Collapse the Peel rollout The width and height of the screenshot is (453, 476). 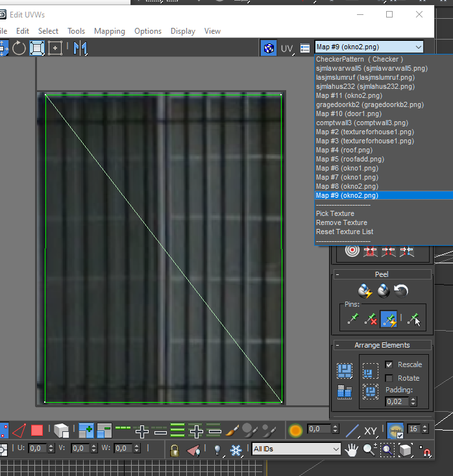[338, 274]
